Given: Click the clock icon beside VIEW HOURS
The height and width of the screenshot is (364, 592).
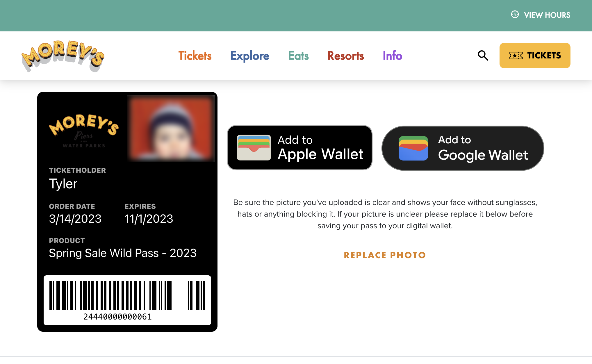Looking at the screenshot, I should click(x=515, y=14).
